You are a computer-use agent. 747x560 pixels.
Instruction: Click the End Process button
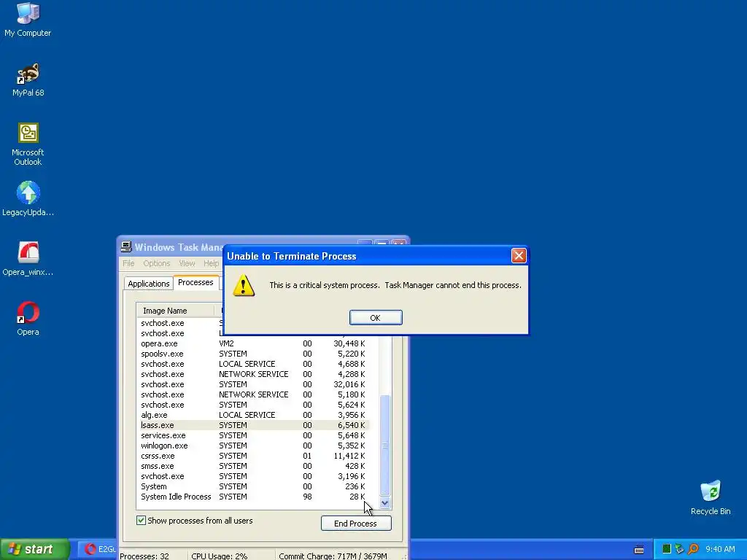tap(356, 524)
